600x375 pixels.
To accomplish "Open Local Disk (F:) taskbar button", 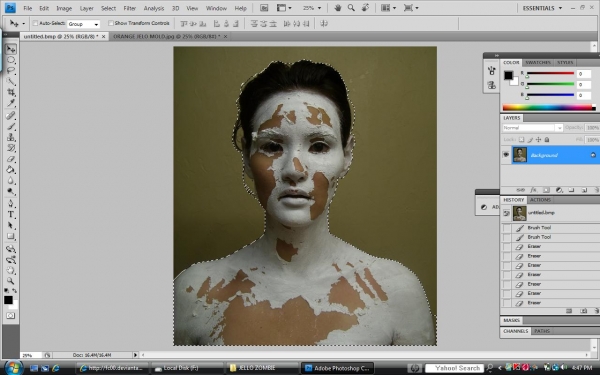I will [x=187, y=368].
